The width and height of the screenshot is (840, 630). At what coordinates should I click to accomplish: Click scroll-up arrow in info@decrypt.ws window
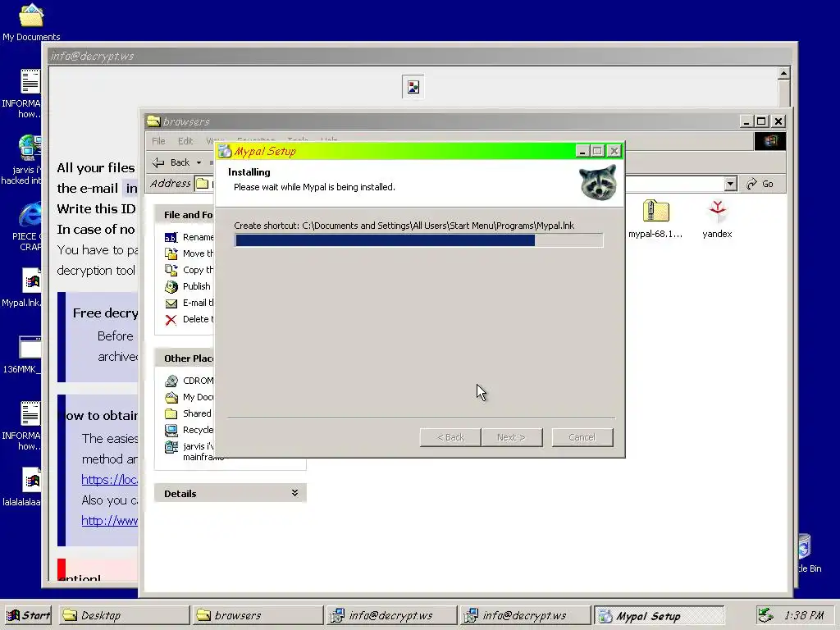[783, 73]
